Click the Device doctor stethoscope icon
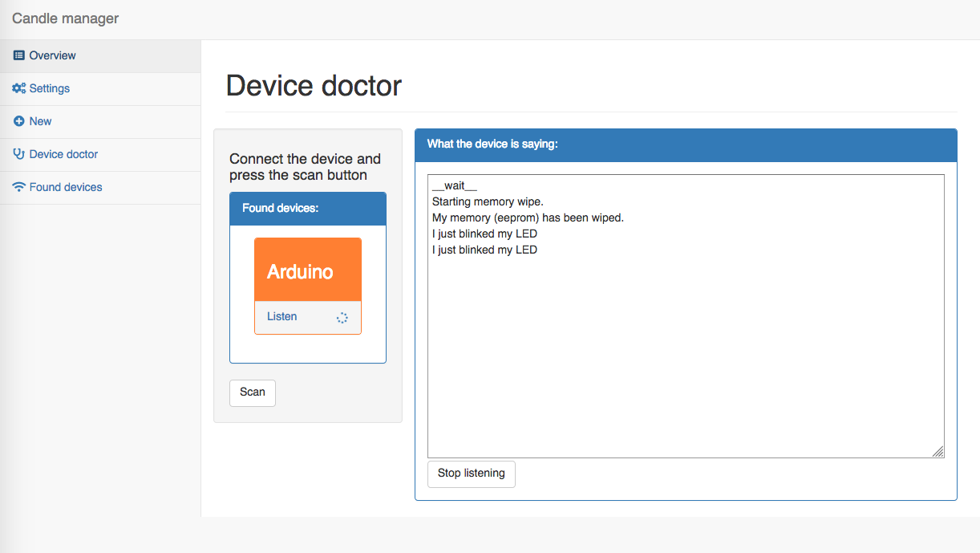Image resolution: width=980 pixels, height=553 pixels. 19,154
